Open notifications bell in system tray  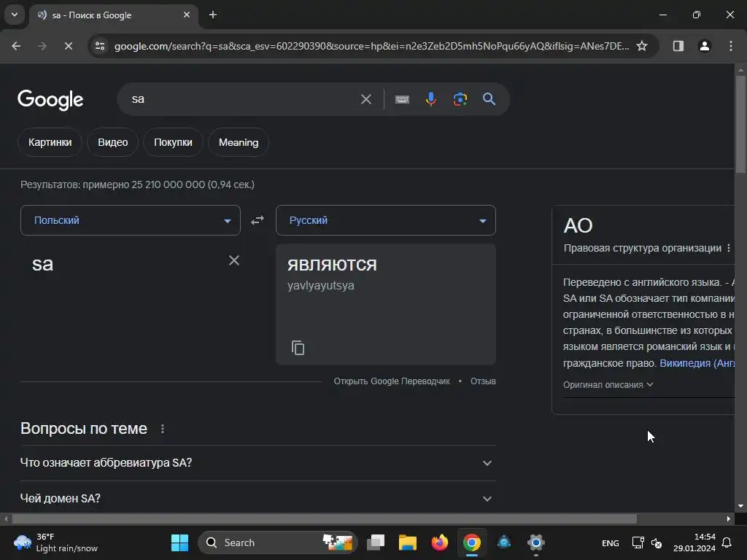pyautogui.click(x=727, y=542)
